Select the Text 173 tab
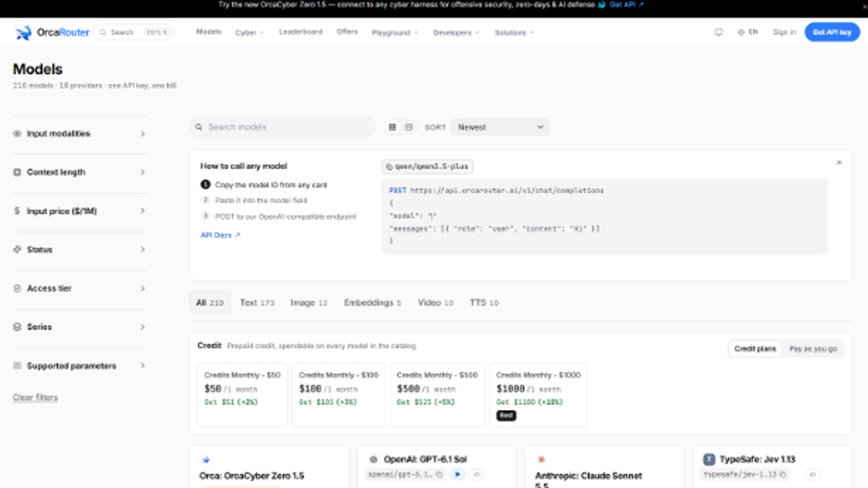 pos(256,303)
